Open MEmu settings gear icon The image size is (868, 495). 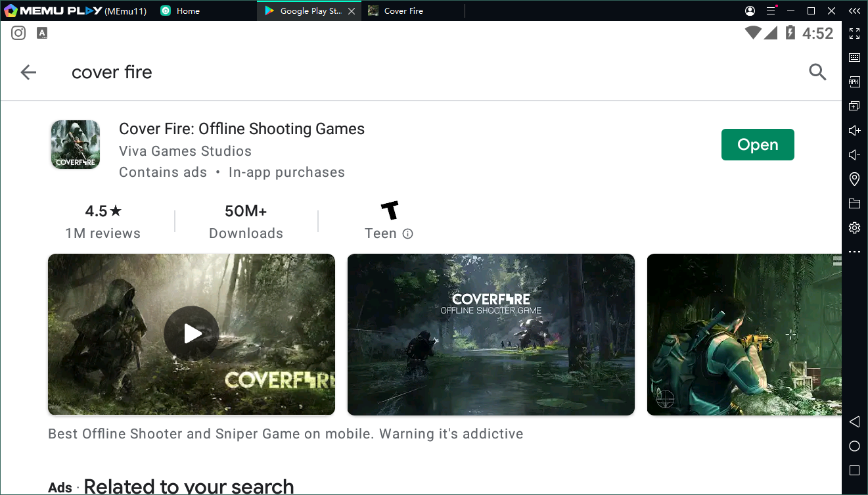coord(854,227)
